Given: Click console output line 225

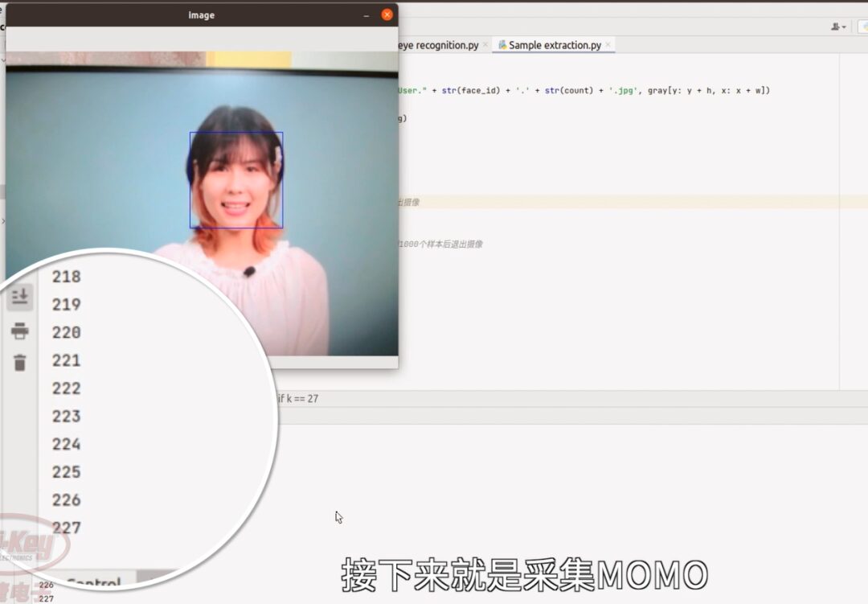Looking at the screenshot, I should coord(67,472).
